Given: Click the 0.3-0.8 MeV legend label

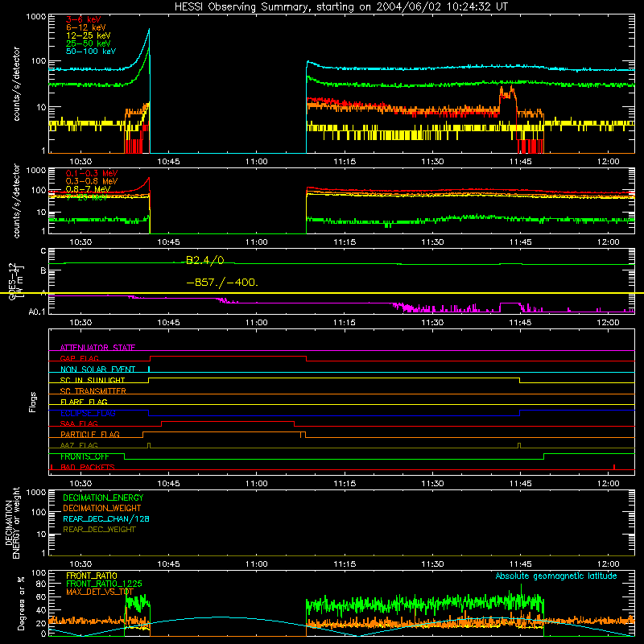Looking at the screenshot, I should 91,181.
